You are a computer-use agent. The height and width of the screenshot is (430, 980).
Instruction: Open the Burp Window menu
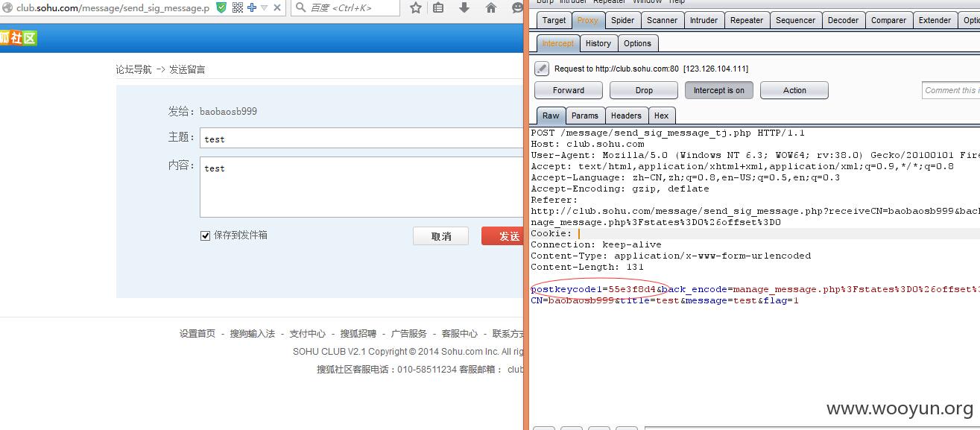(x=647, y=2)
